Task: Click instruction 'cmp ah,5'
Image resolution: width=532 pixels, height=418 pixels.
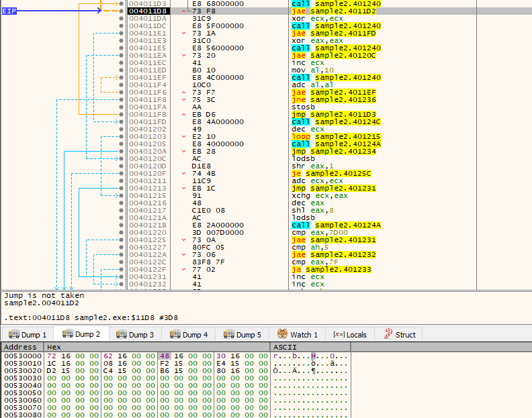Action: click(310, 248)
